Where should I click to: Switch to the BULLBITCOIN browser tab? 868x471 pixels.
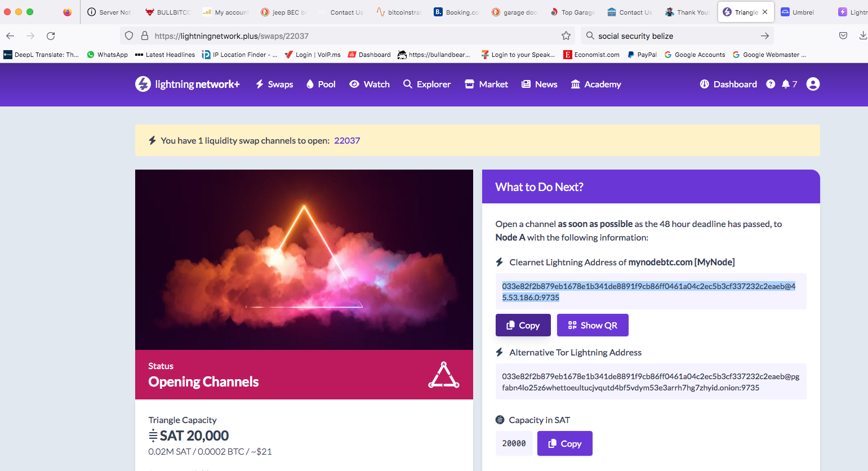pos(168,12)
